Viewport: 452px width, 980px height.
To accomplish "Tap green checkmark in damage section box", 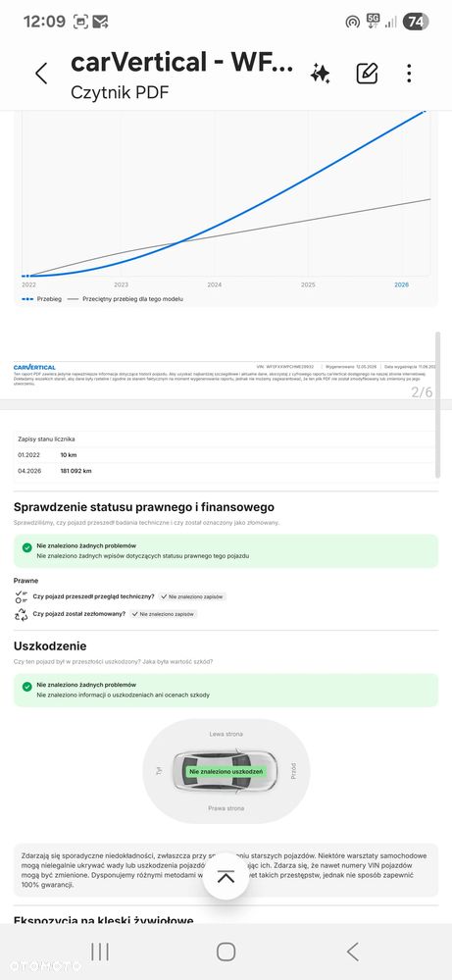I will (x=26, y=687).
